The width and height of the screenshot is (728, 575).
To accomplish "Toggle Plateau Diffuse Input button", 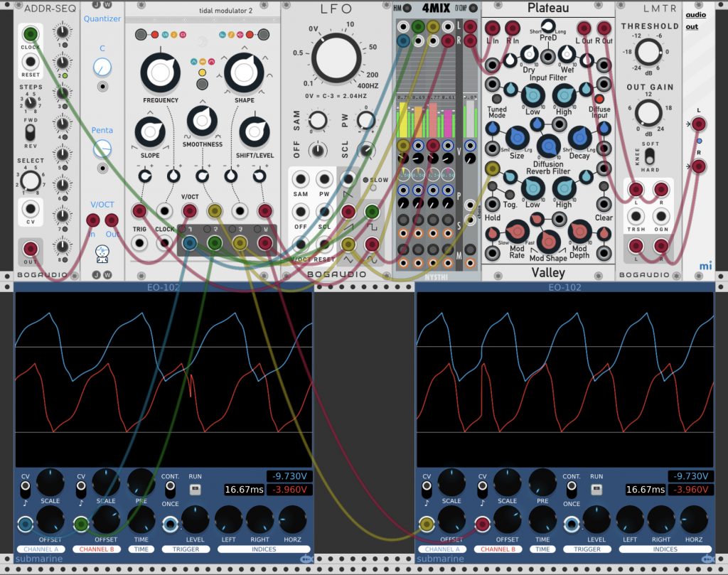I will click(599, 99).
